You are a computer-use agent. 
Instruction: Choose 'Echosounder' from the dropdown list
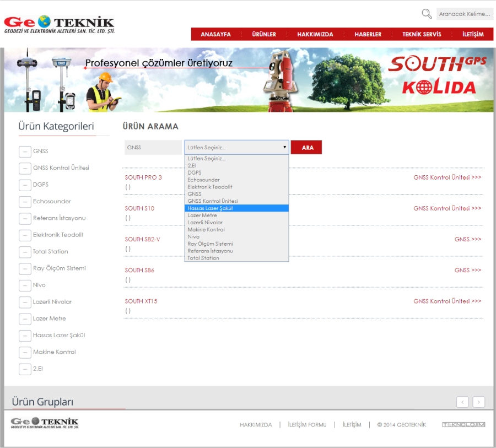pos(236,180)
